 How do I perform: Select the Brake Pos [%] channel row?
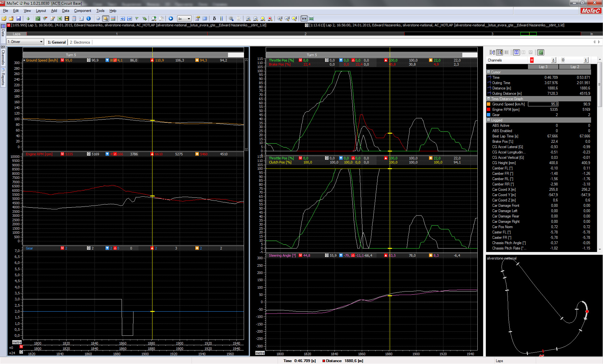click(539, 141)
